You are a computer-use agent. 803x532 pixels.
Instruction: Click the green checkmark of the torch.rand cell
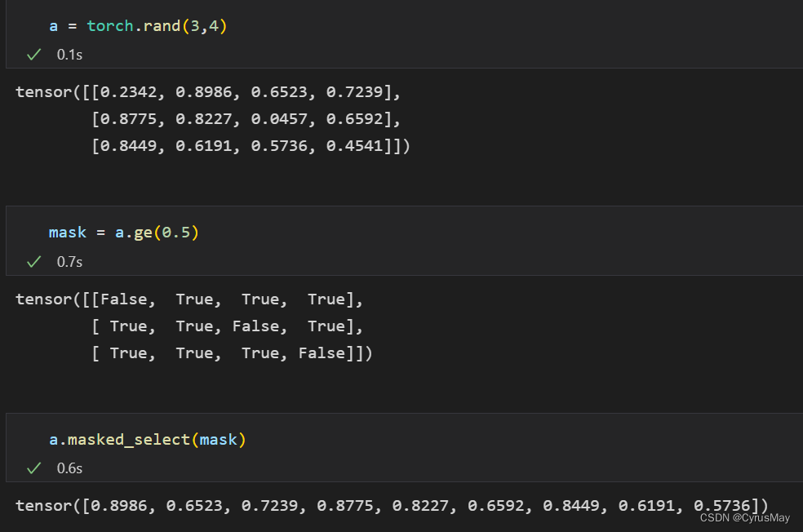tap(34, 55)
